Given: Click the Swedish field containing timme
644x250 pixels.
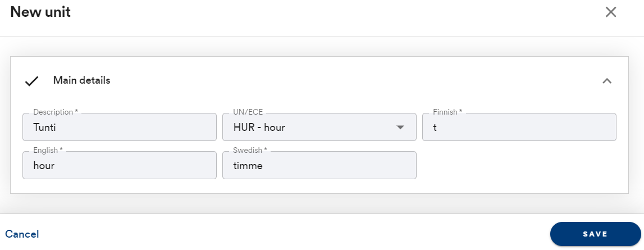Looking at the screenshot, I should 319,165.
